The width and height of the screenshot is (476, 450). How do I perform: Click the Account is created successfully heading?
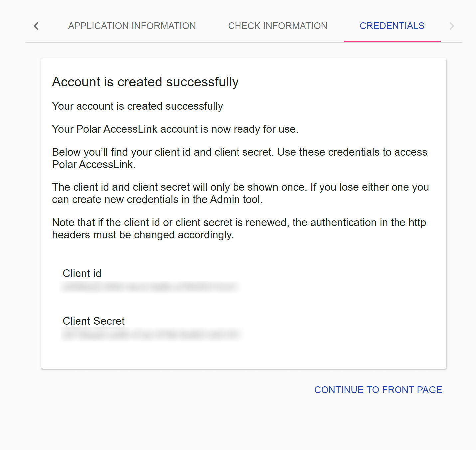pos(145,82)
